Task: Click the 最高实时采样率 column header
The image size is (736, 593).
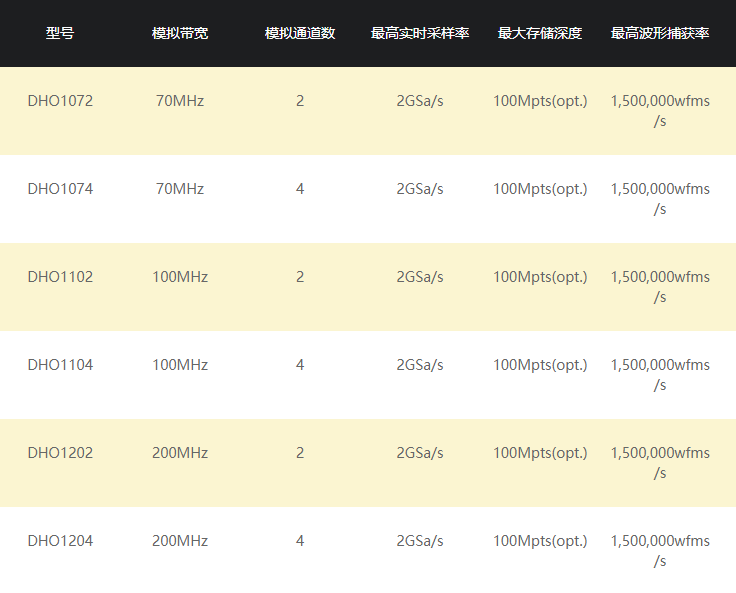Action: click(420, 33)
